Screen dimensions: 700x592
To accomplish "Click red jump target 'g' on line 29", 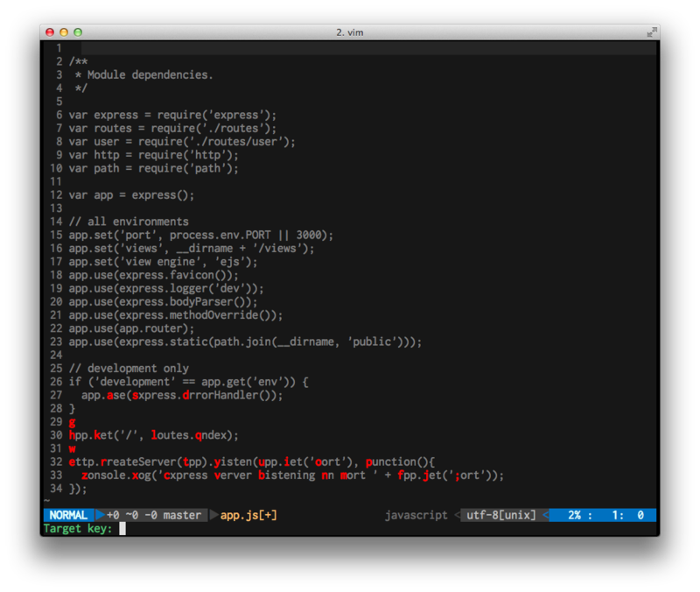I will pyautogui.click(x=73, y=423).
